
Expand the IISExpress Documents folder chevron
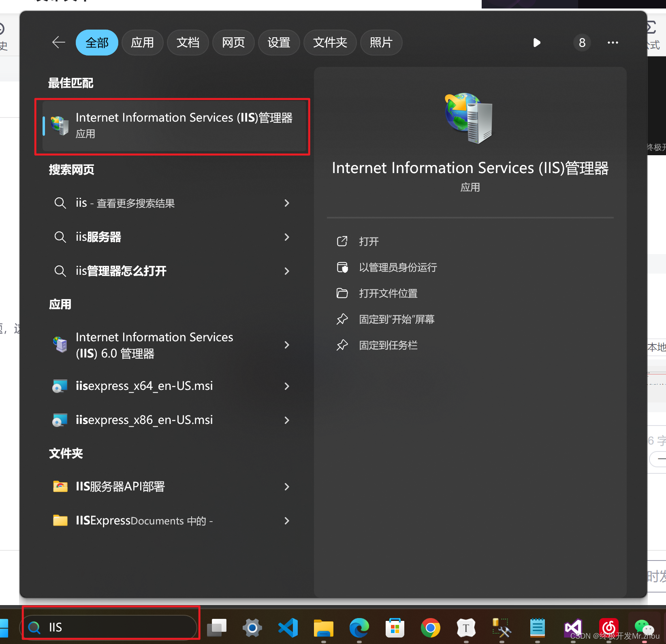point(287,521)
